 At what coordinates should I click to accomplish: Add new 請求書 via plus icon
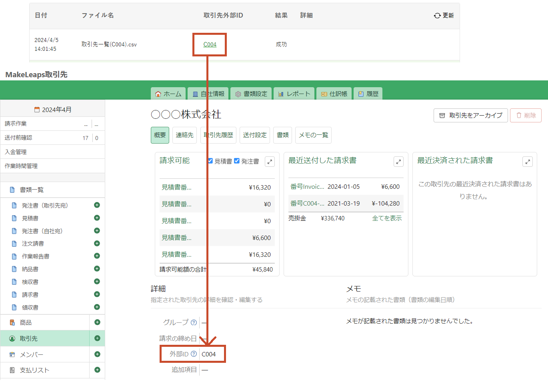[97, 294]
